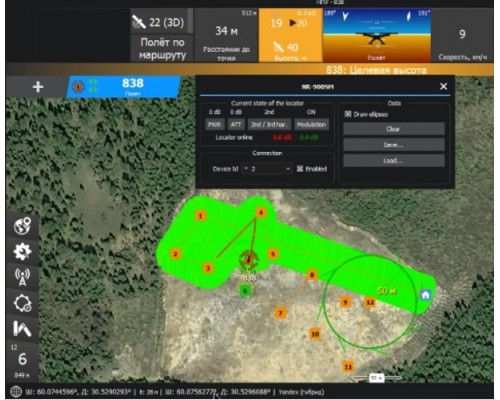
Task: Toggle the Draw ellipses checkbox
Action: [x=348, y=114]
